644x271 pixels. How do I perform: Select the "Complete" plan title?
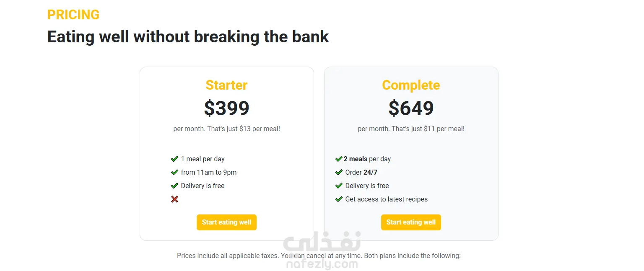(x=411, y=85)
